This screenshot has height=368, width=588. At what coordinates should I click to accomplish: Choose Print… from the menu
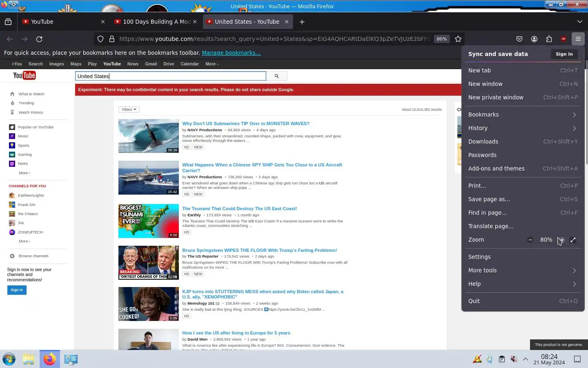click(523, 186)
